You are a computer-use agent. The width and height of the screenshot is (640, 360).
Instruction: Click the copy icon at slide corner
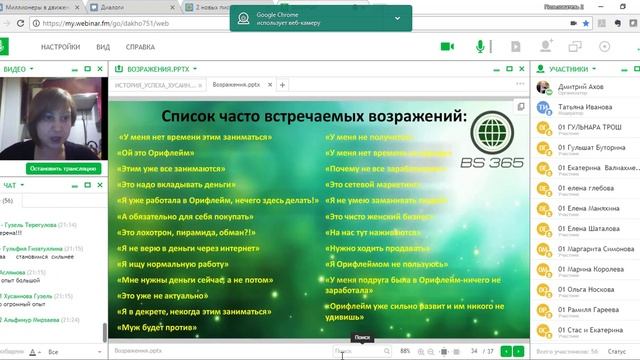tap(521, 107)
